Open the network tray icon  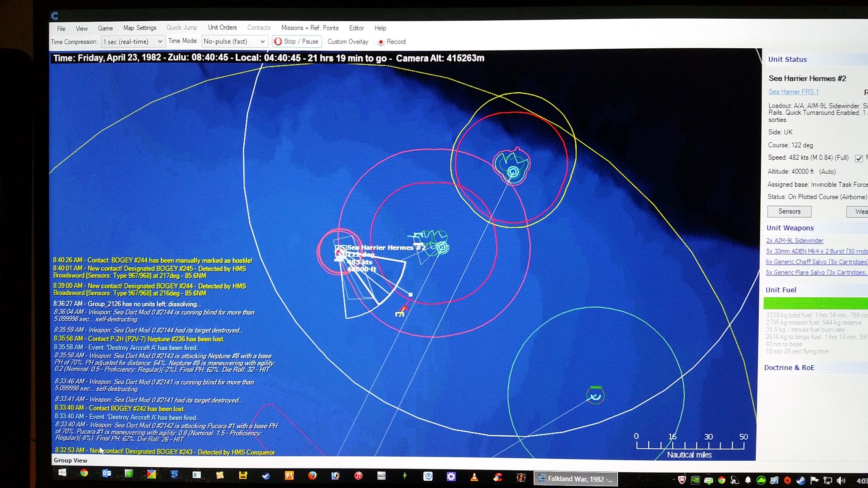827,481
